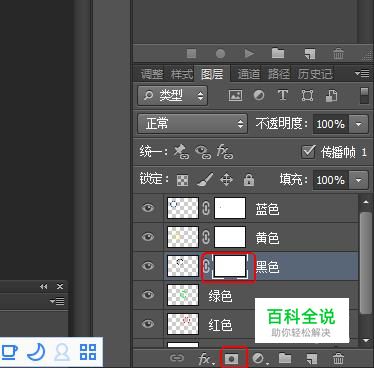This screenshot has width=374, height=368.
Task: Click the link layers icon
Action: (x=177, y=358)
